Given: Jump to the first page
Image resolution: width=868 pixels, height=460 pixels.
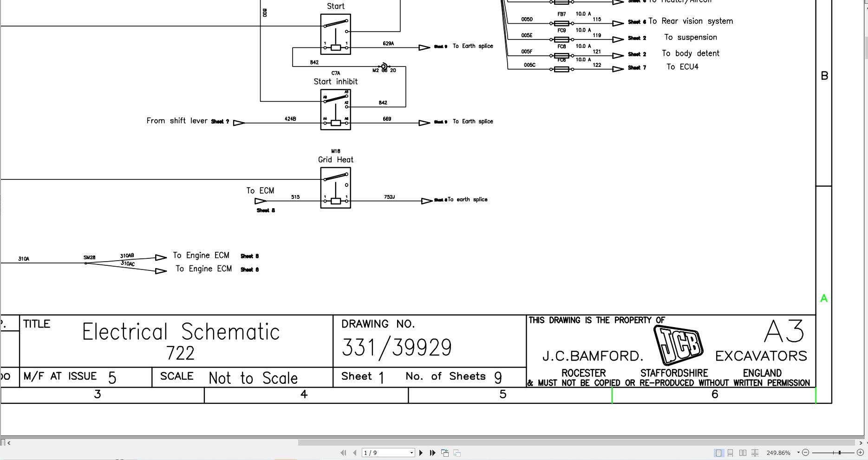Looking at the screenshot, I should 343,452.
